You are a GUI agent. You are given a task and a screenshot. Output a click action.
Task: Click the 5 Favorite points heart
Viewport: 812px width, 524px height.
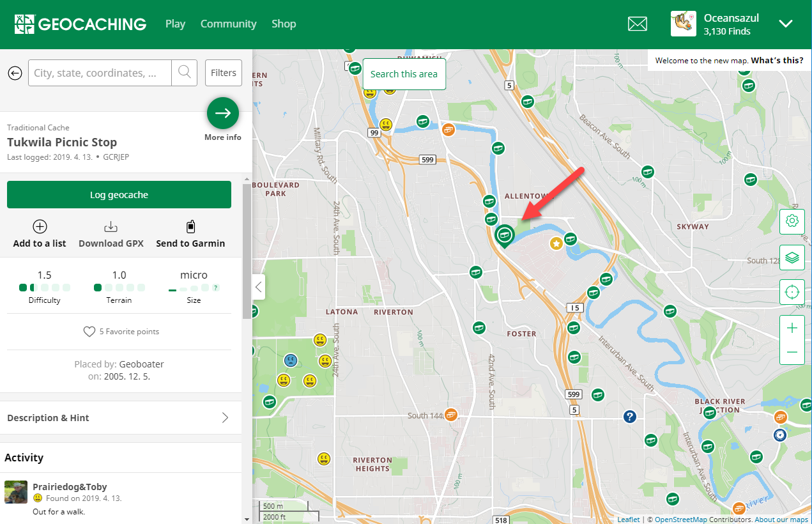pyautogui.click(x=89, y=332)
